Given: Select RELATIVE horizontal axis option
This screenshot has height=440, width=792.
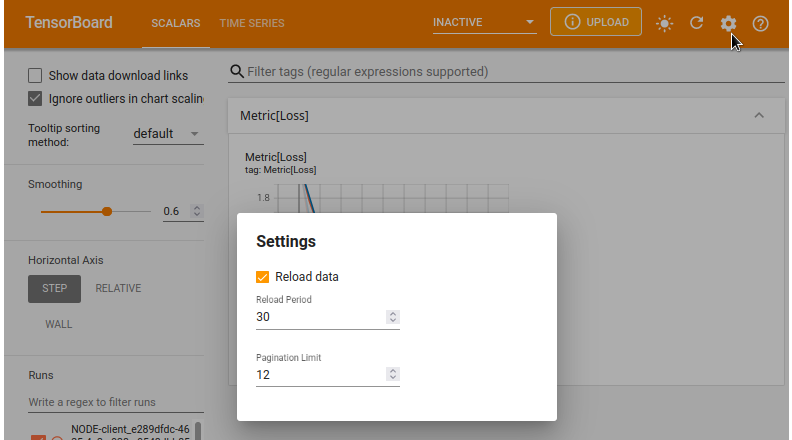Looking at the screenshot, I should tap(118, 288).
